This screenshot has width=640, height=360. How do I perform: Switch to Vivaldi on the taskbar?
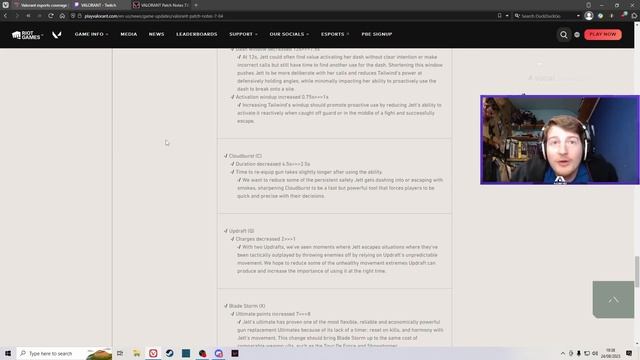pyautogui.click(x=153, y=353)
